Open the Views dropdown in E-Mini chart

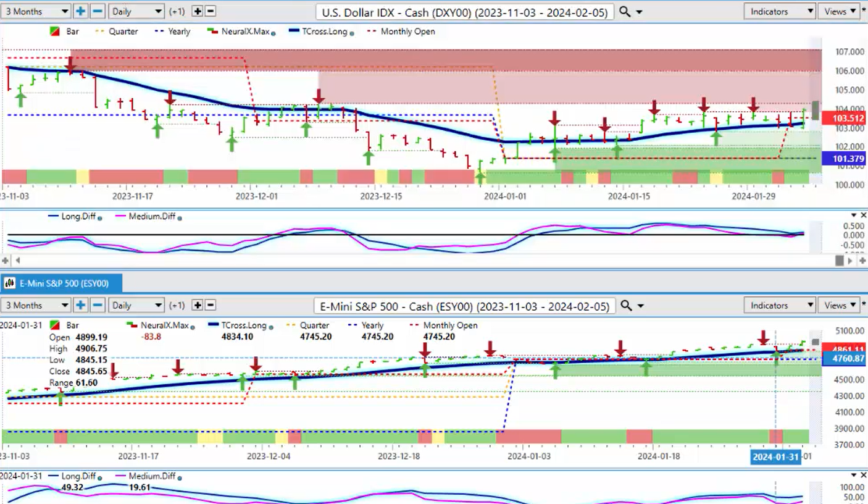pyautogui.click(x=839, y=305)
